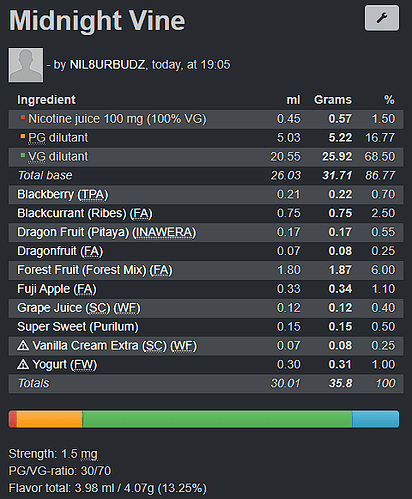412x499 pixels.
Task: Open Blackberry (TPA) flavor link
Action: (63, 194)
